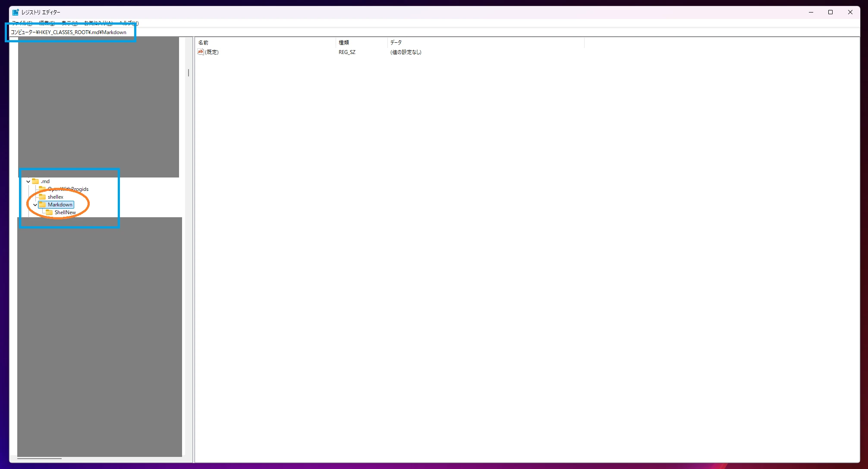The width and height of the screenshot is (868, 469).
Task: Open the ヘルプ(H) menu
Action: point(129,23)
